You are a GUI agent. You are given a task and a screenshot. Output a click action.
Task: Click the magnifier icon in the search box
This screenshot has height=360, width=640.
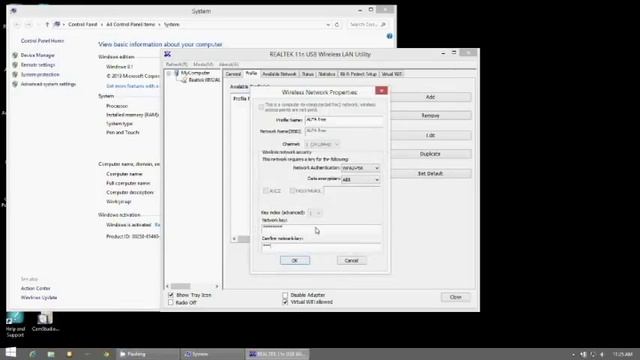pos(383,24)
